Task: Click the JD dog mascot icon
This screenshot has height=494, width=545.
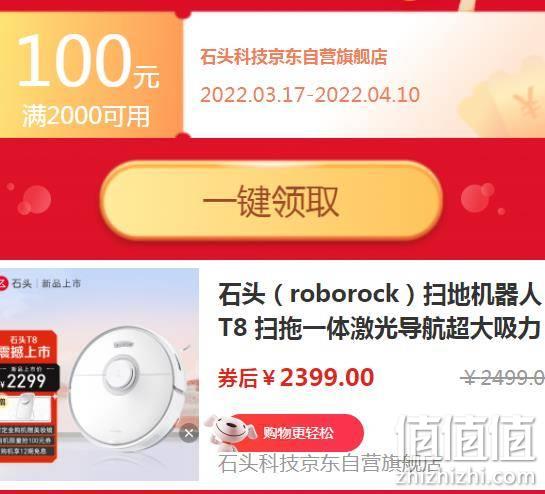Action: pos(230,431)
